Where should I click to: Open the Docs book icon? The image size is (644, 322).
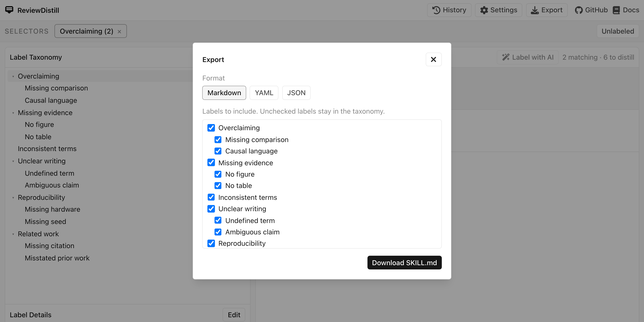pyautogui.click(x=616, y=10)
